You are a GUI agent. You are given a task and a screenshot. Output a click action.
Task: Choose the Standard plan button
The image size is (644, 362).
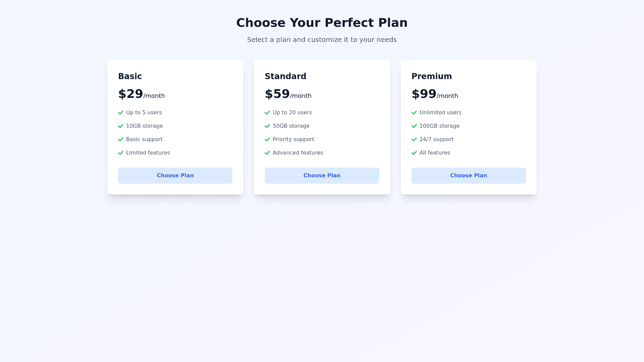pos(322,176)
